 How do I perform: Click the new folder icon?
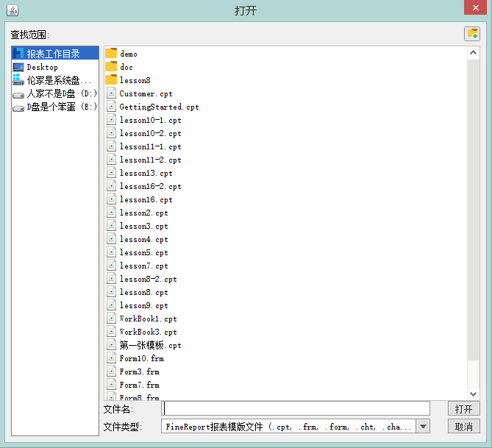click(x=472, y=34)
